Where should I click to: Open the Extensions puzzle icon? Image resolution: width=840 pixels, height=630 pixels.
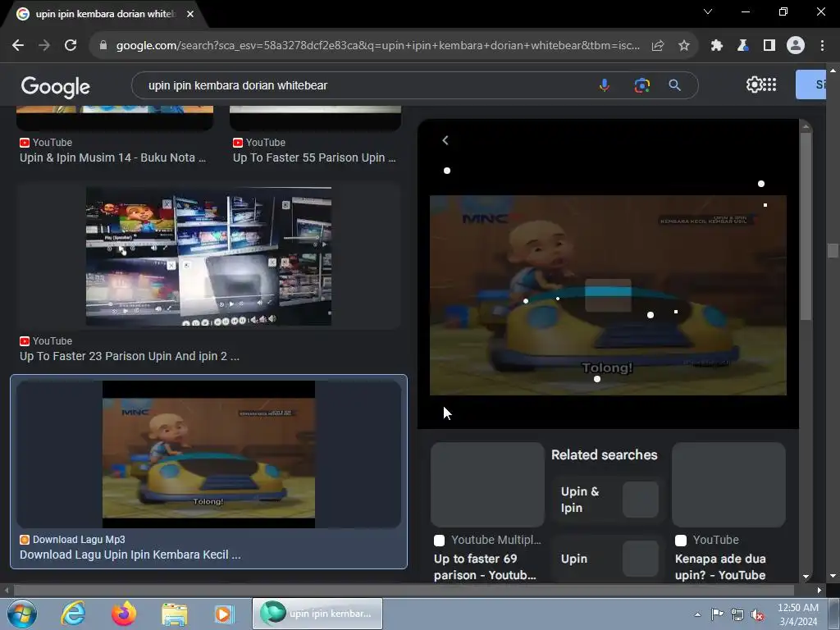click(716, 46)
